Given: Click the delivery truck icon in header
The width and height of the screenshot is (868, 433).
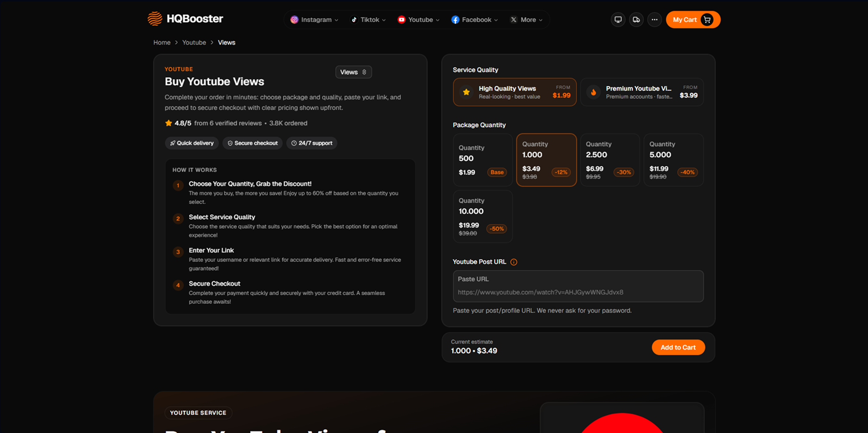Looking at the screenshot, I should click(636, 20).
